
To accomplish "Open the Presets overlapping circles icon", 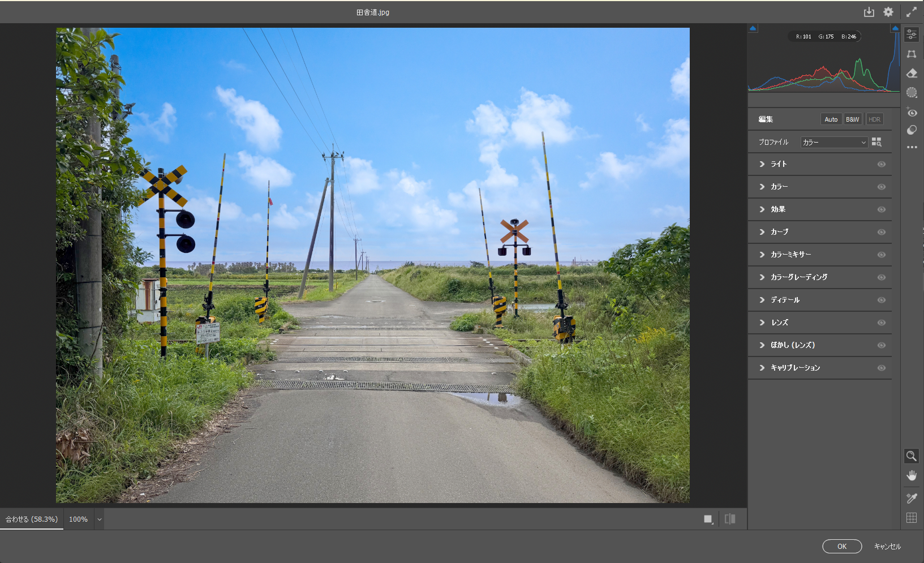I will point(912,130).
